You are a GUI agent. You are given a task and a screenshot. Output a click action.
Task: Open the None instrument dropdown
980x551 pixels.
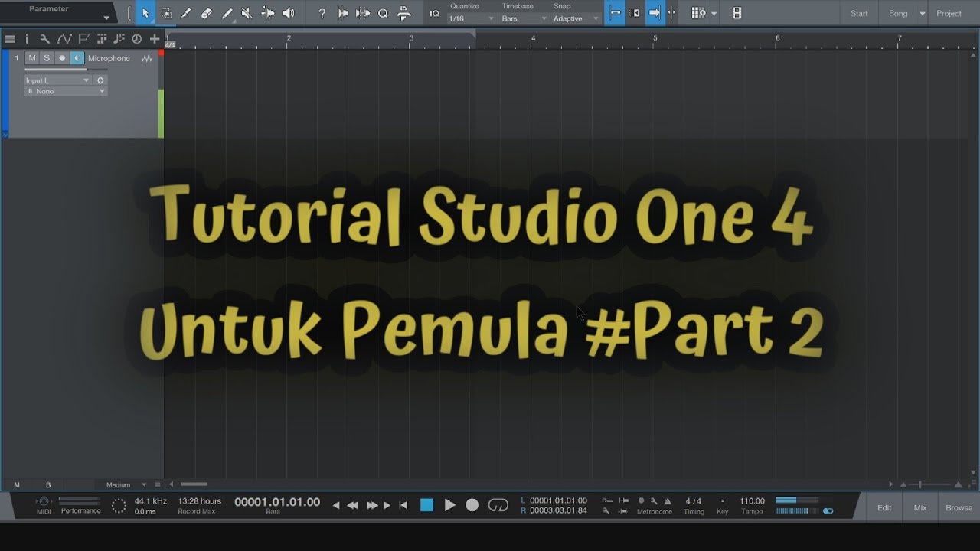click(x=65, y=91)
